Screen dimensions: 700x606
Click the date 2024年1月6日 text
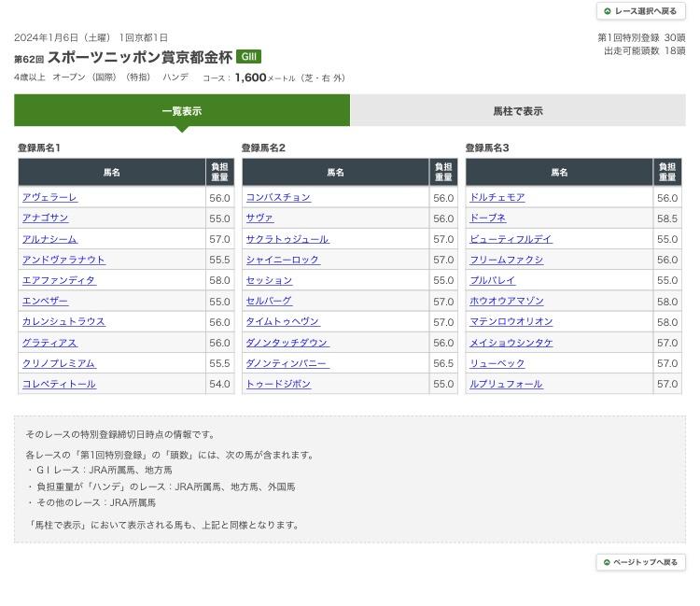(46, 37)
